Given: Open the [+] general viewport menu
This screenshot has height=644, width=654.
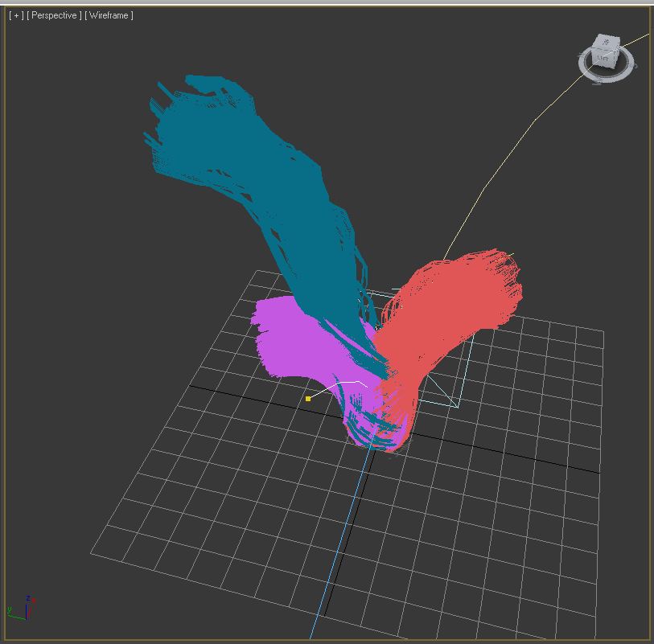Looking at the screenshot, I should pyautogui.click(x=15, y=15).
